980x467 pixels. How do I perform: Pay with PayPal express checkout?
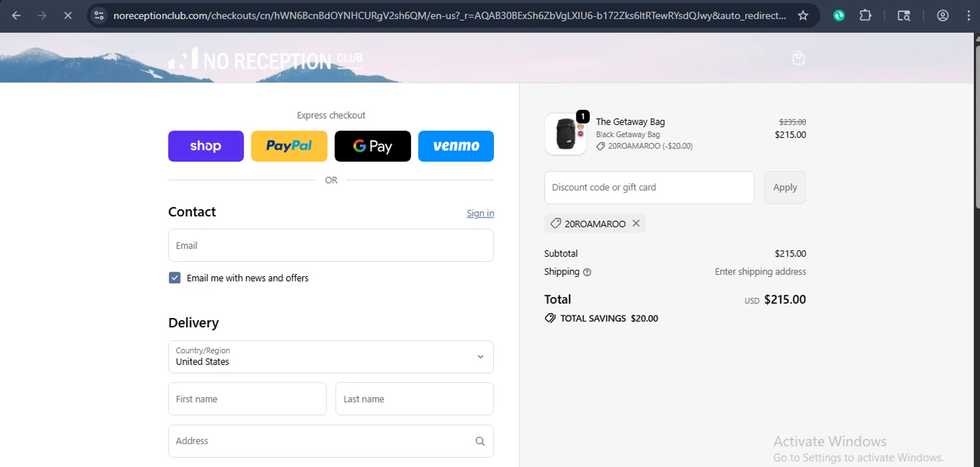click(289, 146)
